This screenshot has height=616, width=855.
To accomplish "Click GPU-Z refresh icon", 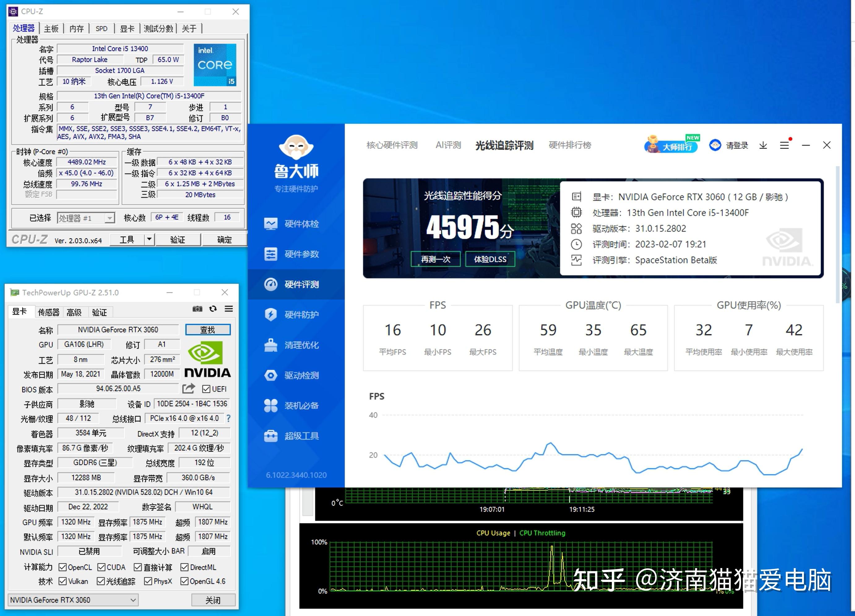I will click(x=213, y=309).
